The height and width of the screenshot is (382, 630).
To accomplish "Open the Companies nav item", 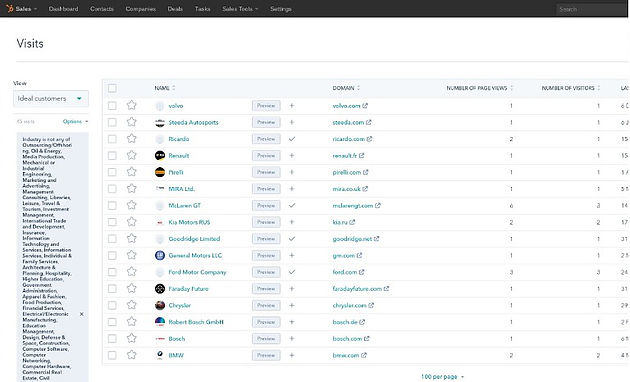I will [140, 8].
